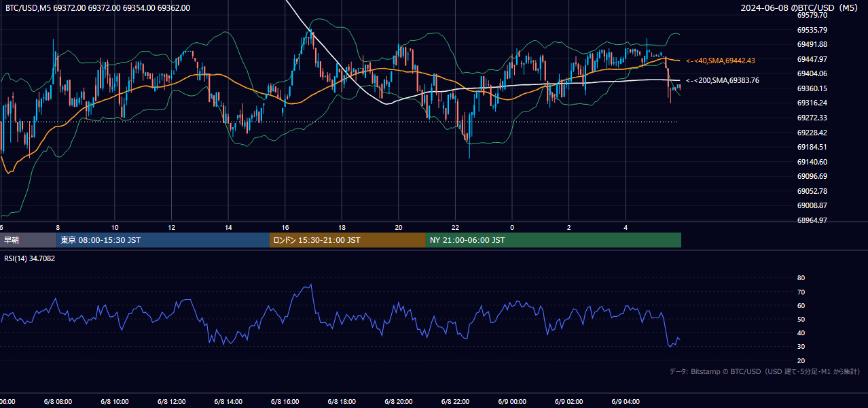Click the 6/8 22:00 time label
This screenshot has height=408, width=868.
point(456,402)
